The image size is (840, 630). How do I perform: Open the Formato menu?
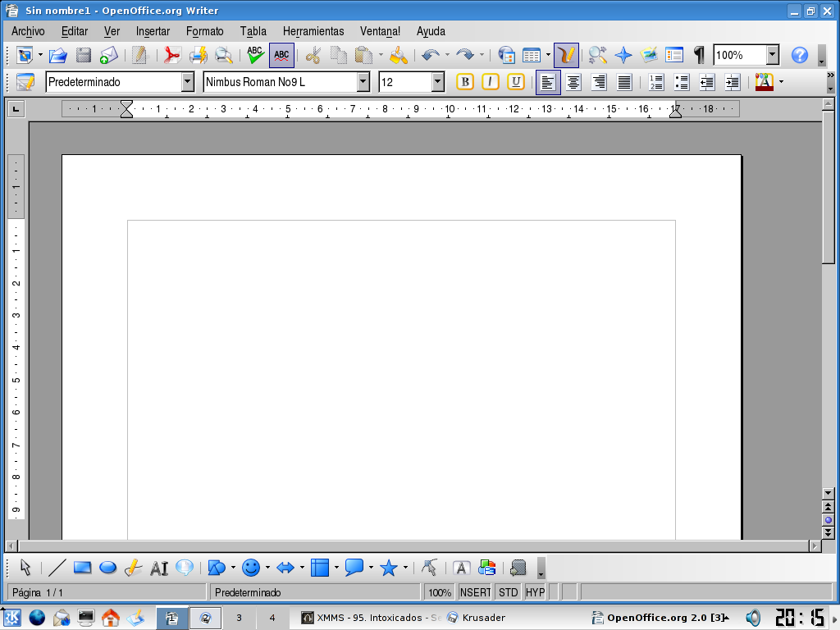point(204,31)
